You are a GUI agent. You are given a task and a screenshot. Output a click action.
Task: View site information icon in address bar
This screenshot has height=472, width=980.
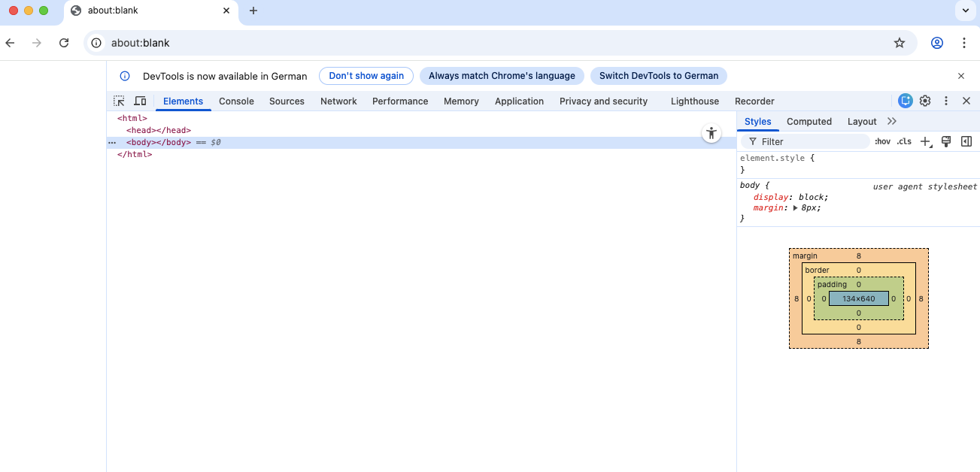[x=96, y=43]
